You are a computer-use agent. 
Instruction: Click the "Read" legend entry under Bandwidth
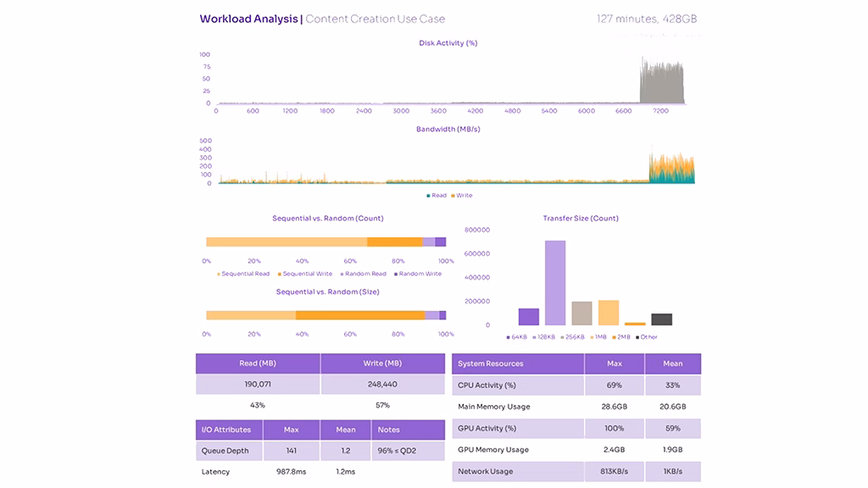click(437, 196)
